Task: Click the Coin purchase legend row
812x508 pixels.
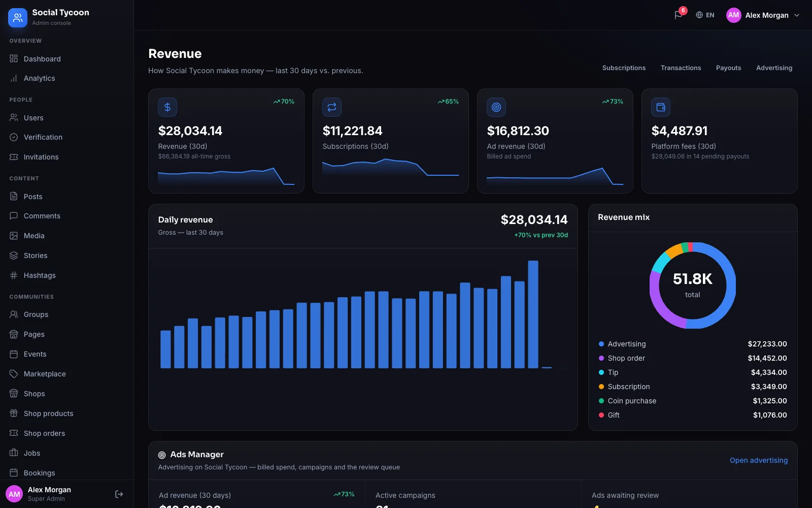Action: pos(693,401)
